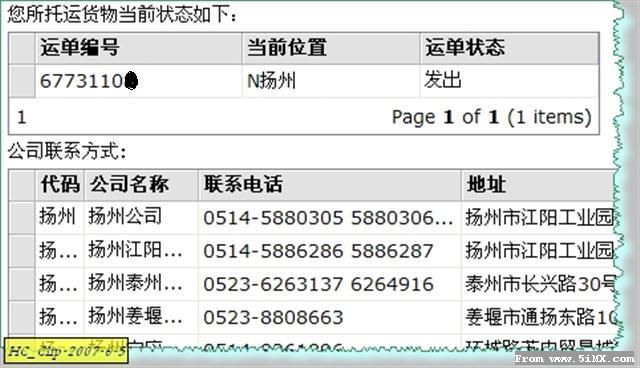640x368 pixels.
Task: Click the N扬州 location cell
Action: tap(331, 81)
